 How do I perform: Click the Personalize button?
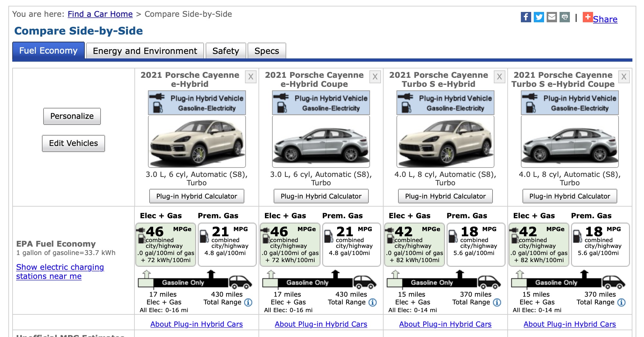[x=72, y=116]
